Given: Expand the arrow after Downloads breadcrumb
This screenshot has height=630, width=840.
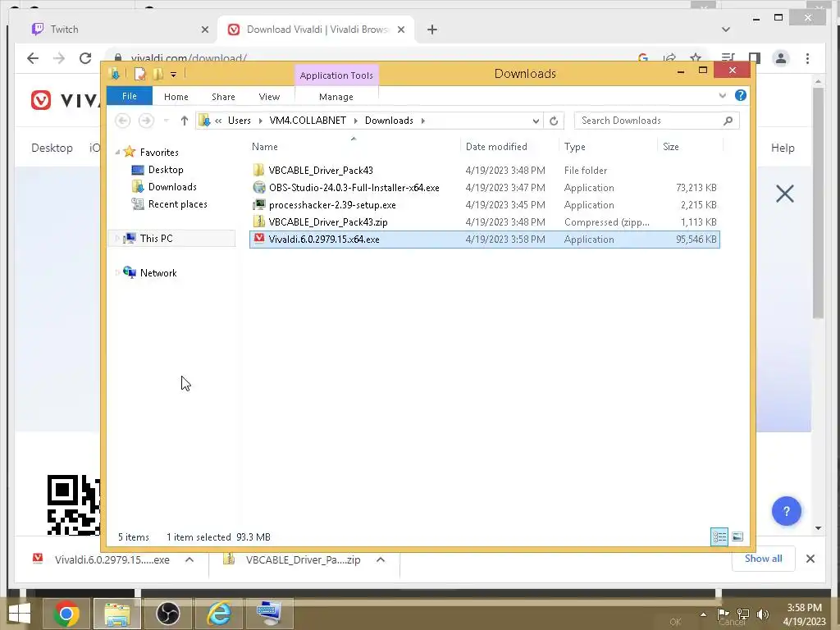Looking at the screenshot, I should point(422,121).
